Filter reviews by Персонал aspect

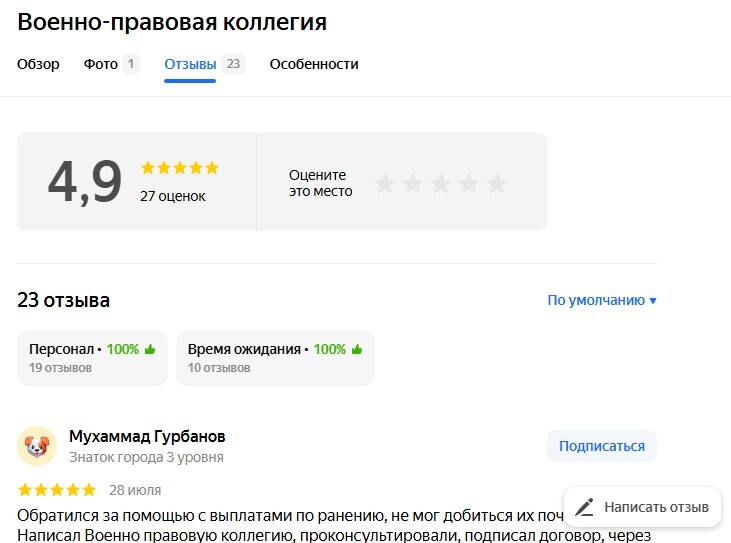pos(92,358)
